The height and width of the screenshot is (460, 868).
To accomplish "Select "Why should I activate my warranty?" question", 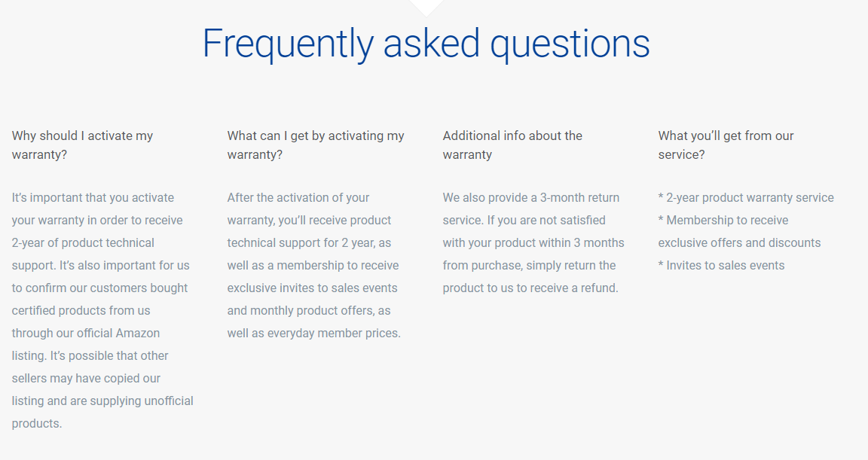I will pyautogui.click(x=83, y=145).
